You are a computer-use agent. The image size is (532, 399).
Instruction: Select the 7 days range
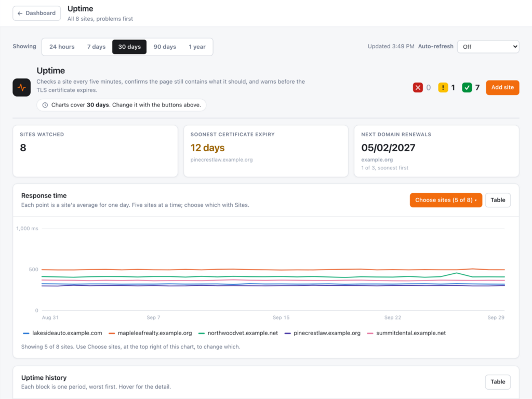click(96, 47)
